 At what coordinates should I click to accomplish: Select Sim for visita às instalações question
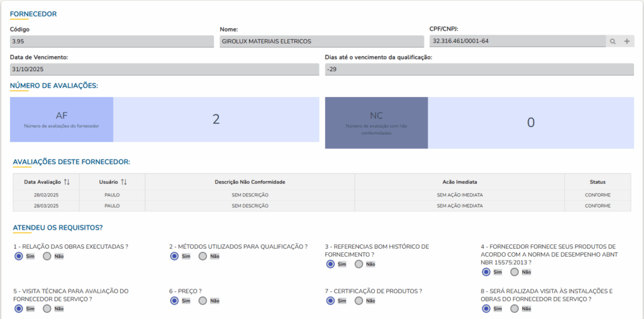point(486,309)
